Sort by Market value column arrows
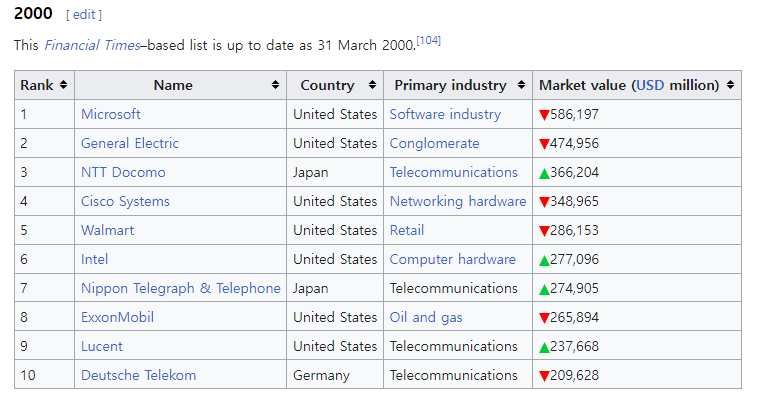 coord(730,85)
